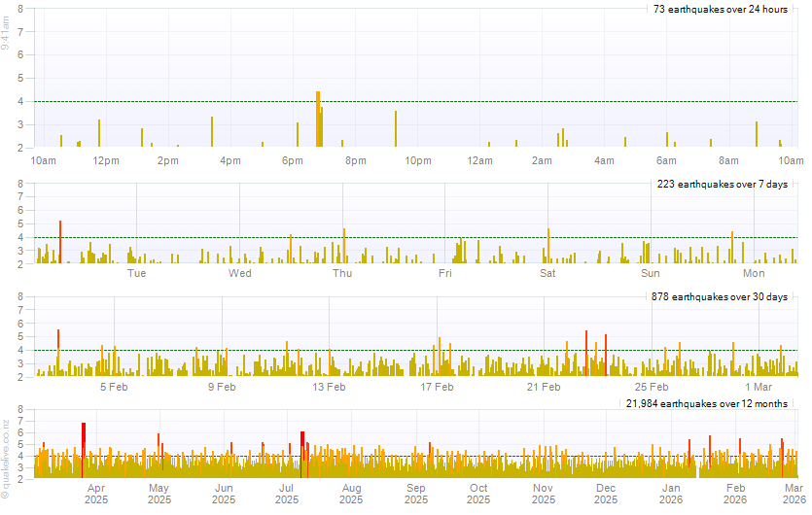812x515 pixels.
Task: Select the '878 earthquakes over 30 days' title
Action: pos(719,296)
